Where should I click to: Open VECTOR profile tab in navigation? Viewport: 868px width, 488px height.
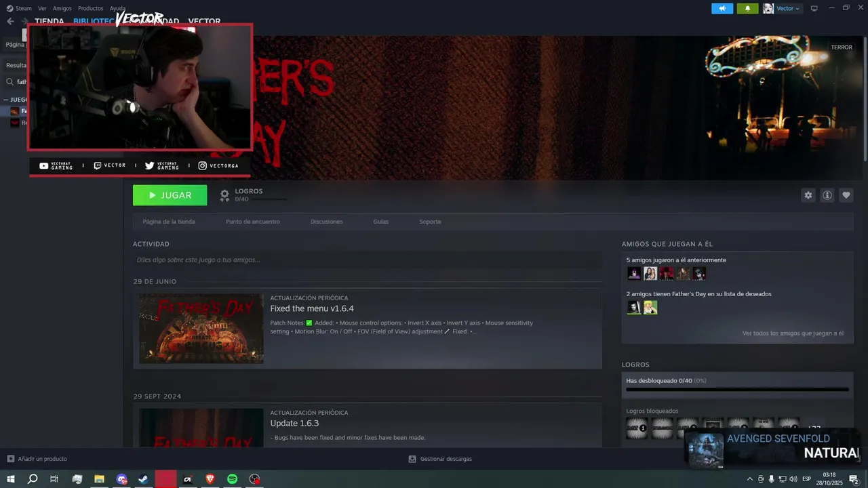click(204, 21)
